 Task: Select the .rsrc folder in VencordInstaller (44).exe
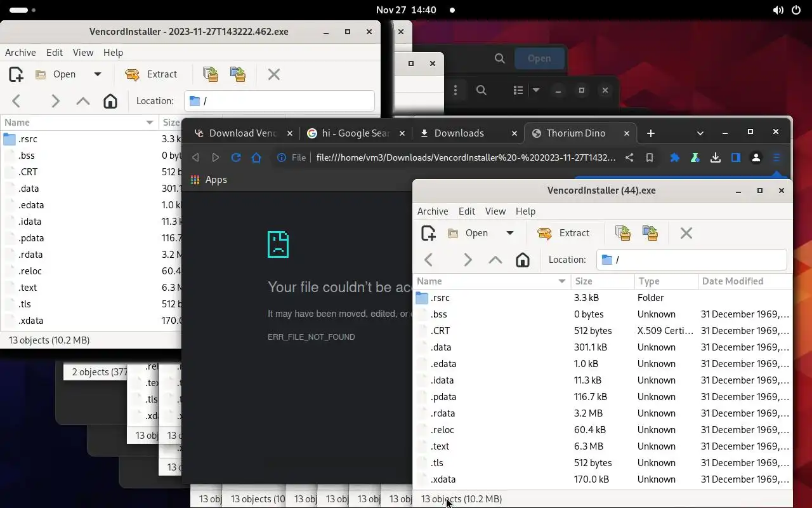602,298
